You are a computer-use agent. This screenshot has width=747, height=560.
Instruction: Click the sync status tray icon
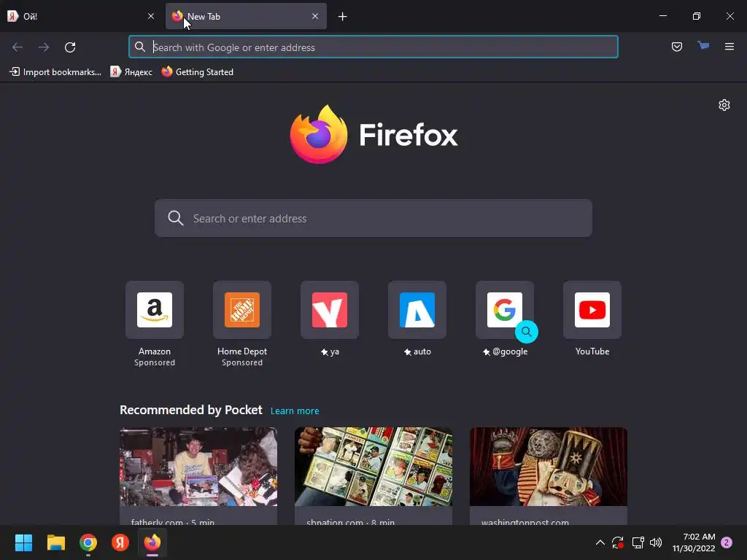[618, 542]
